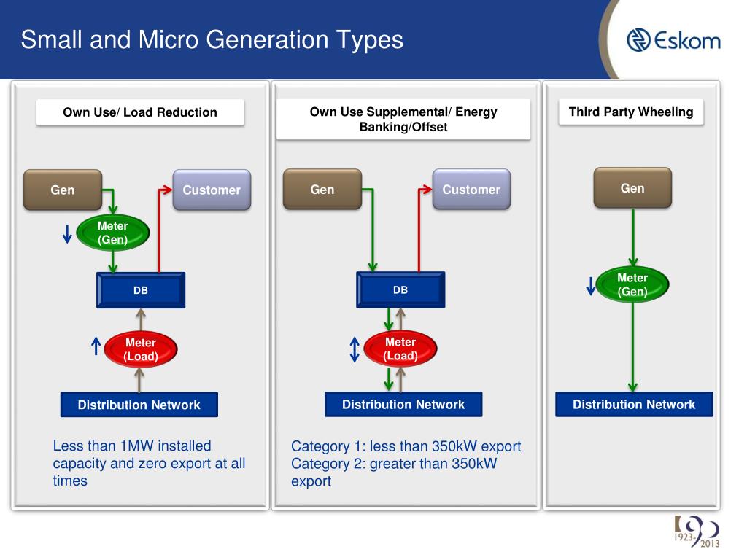Click blue down arrow beside Meter (Gen) in Load Reduction panel
Screen dimensions: 747x560
pyautogui.click(x=67, y=234)
